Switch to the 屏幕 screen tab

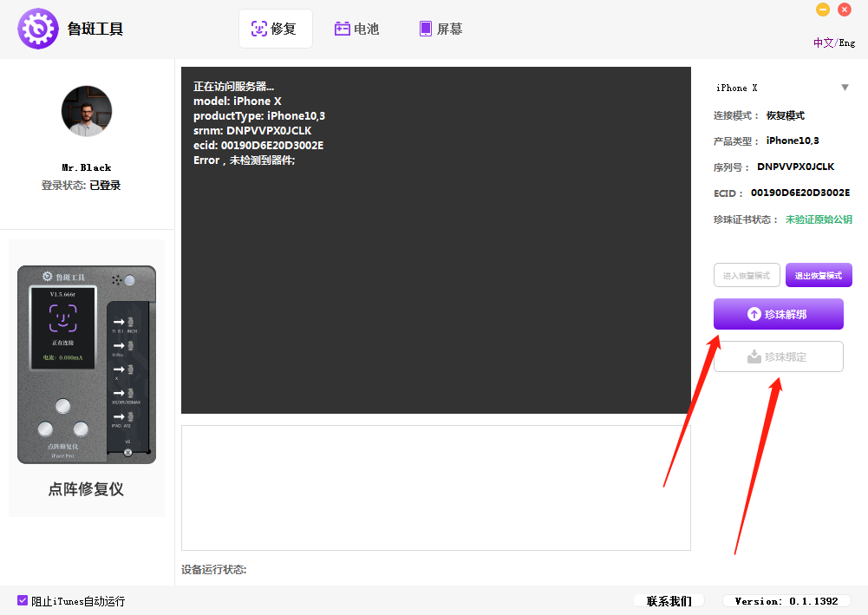(441, 29)
